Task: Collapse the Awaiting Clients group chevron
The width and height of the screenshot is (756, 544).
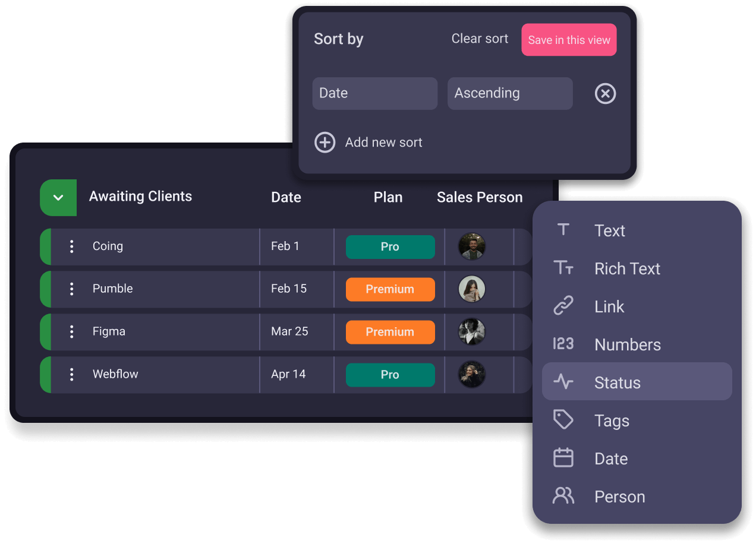Action: 58,197
